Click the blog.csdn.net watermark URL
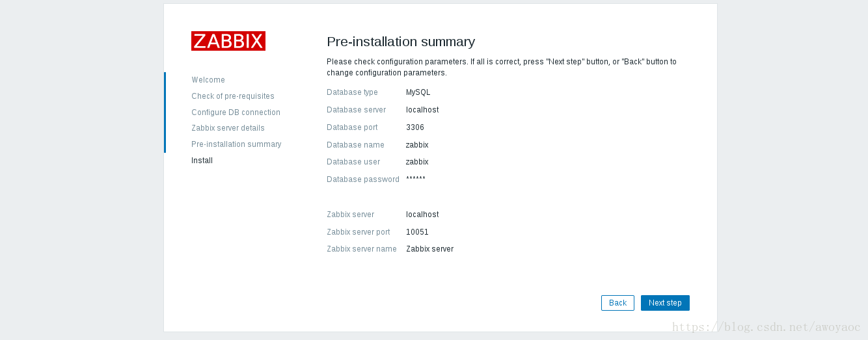 click(x=766, y=327)
